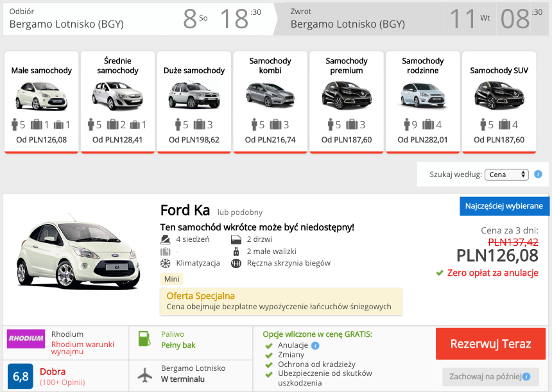Screen dimensions: 552x392
Task: Click the Oferta Specjalna banner heading
Action: [x=201, y=296]
